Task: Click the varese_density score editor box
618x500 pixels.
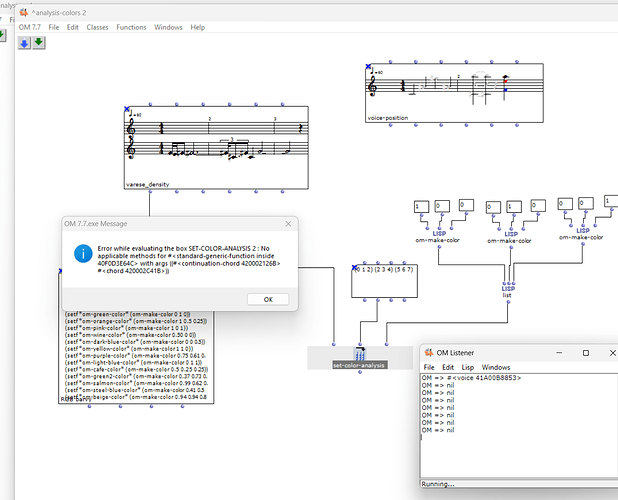Action: point(216,147)
